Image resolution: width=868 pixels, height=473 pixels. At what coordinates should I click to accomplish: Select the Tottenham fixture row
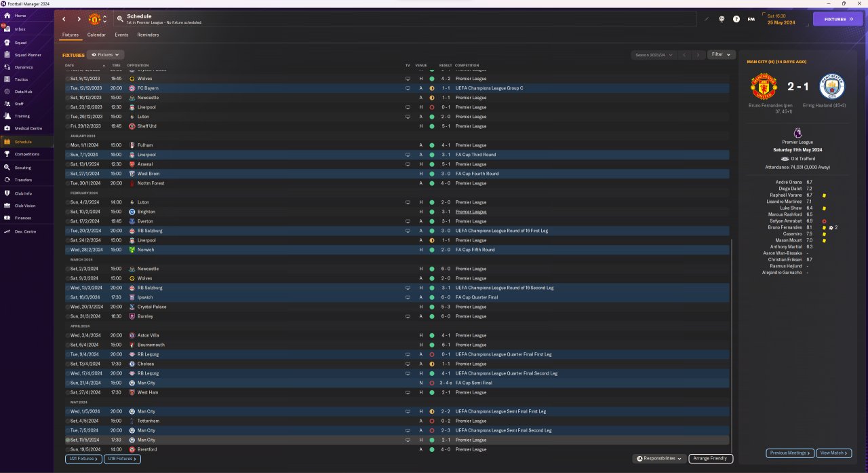(x=397, y=421)
